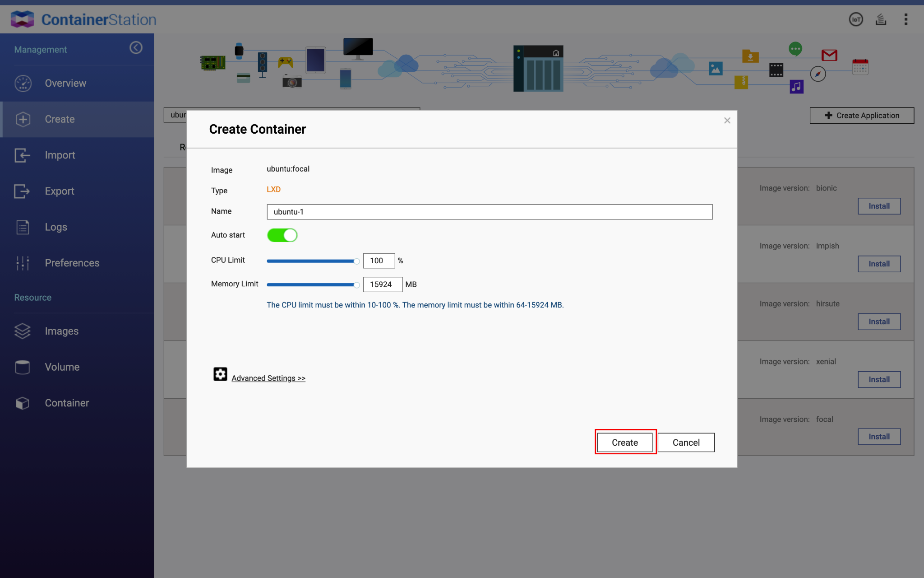The width and height of the screenshot is (924, 578).
Task: Collapse the sidebar with arrow icon
Action: tap(136, 48)
